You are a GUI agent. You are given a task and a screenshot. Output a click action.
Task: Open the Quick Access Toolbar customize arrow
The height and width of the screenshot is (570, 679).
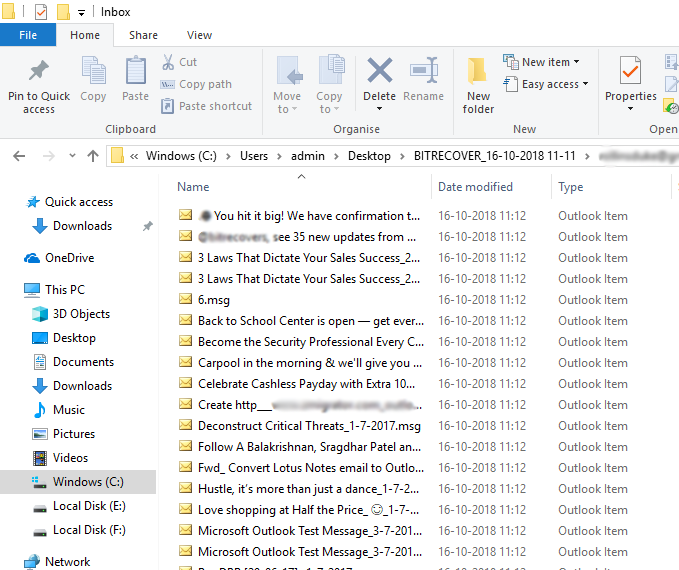[81, 13]
